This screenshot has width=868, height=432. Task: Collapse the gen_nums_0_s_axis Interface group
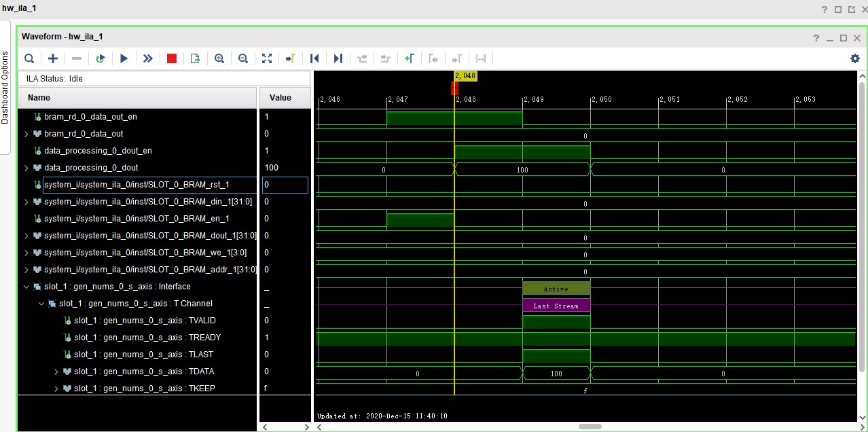pyautogui.click(x=26, y=287)
